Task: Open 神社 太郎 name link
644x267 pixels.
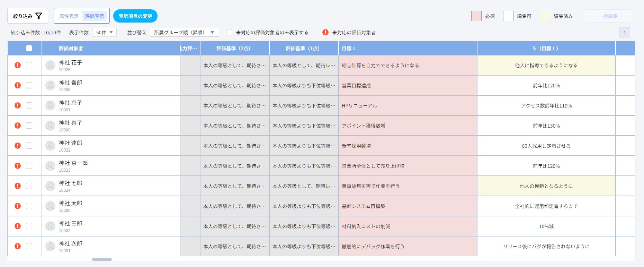Action: point(71,203)
